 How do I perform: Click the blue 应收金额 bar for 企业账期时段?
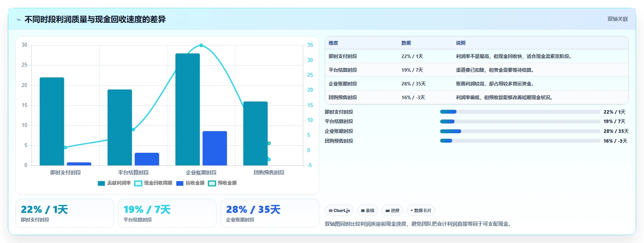point(215,148)
